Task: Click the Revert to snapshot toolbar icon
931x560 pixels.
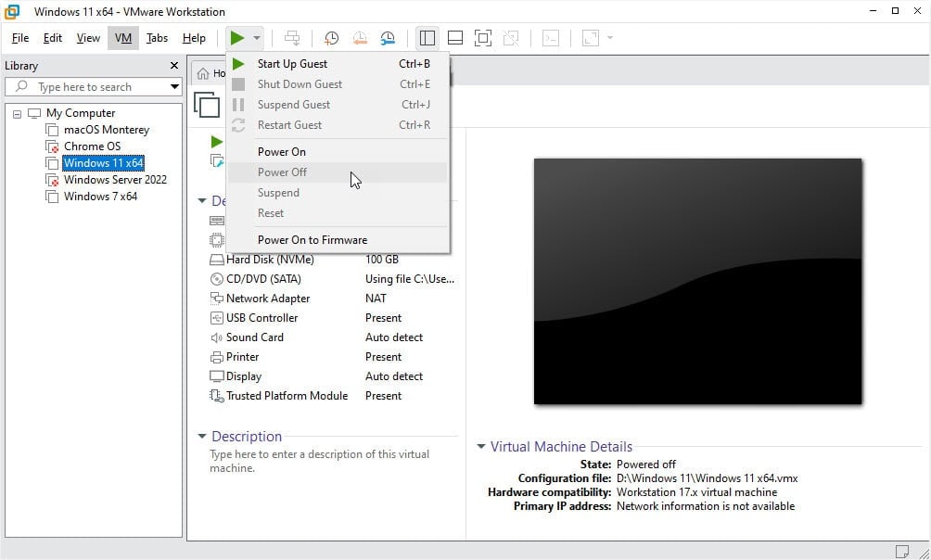Action: (360, 38)
